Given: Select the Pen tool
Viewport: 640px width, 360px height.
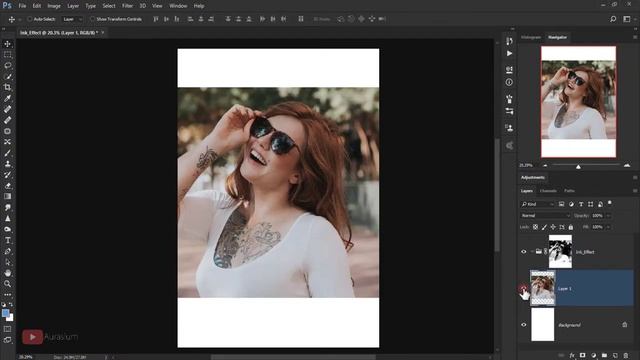Looking at the screenshot, I should (7, 251).
